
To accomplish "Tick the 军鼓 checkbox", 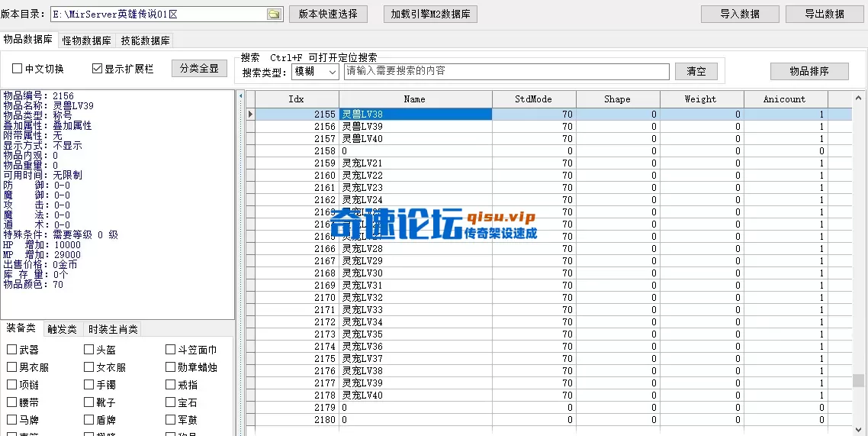I will [171, 420].
